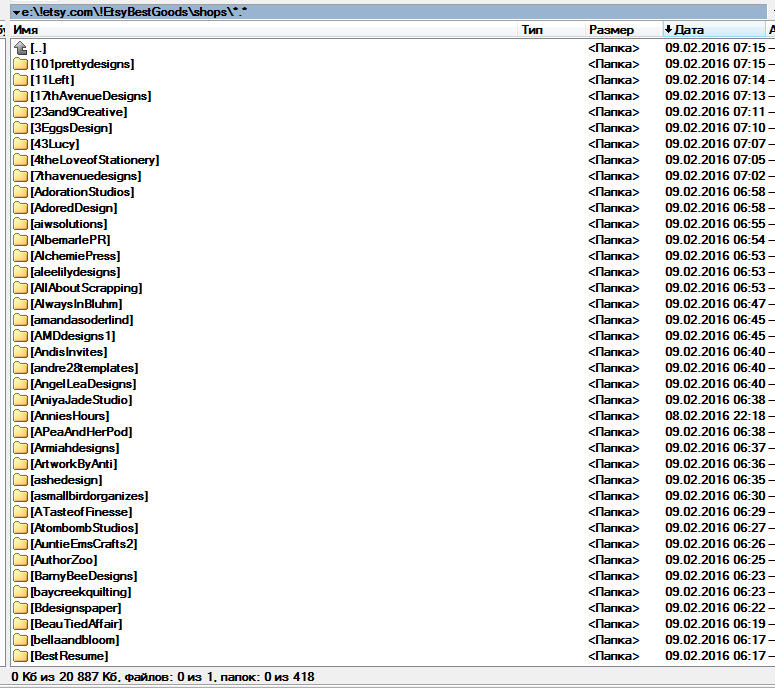This screenshot has height=695, width=775.
Task: Click the 11Left folder icon
Action: tap(20, 80)
